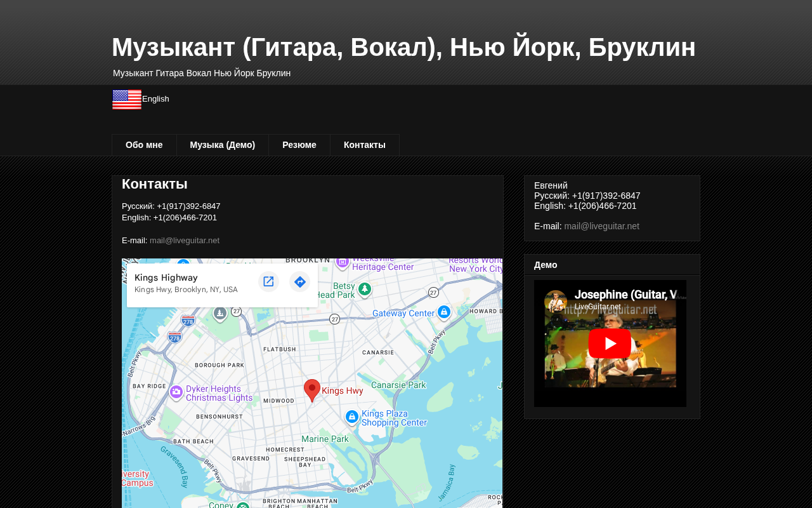Get directions to Kings Highway icon

tap(300, 281)
